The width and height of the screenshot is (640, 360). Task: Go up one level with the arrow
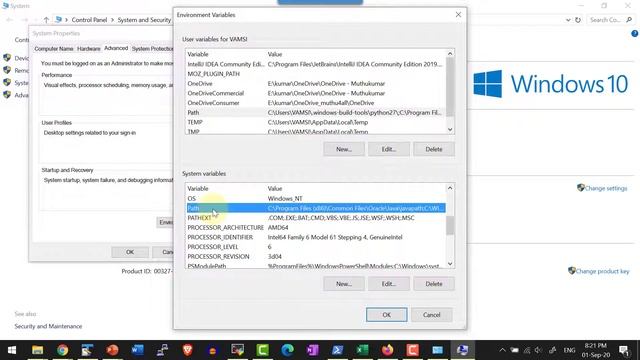(46, 20)
